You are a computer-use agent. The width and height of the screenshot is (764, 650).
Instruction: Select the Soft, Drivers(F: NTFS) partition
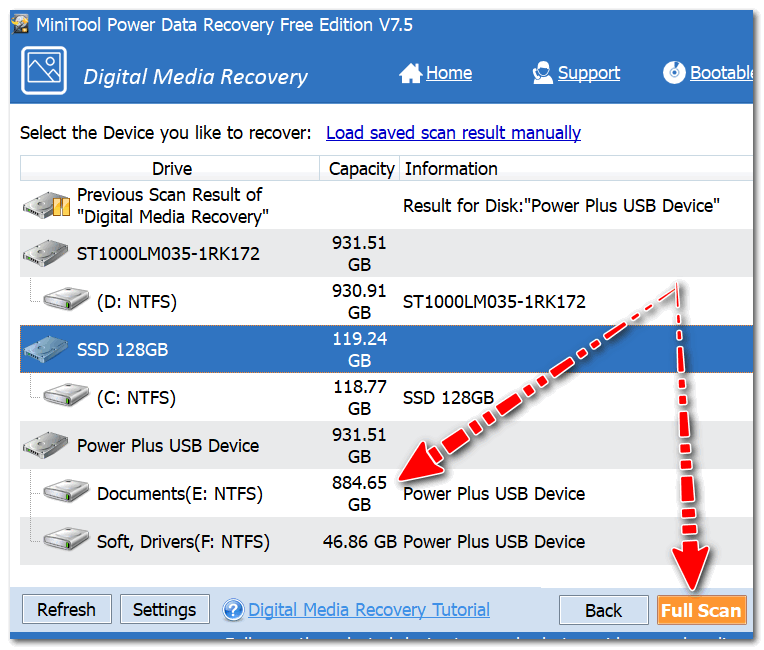[183, 542]
